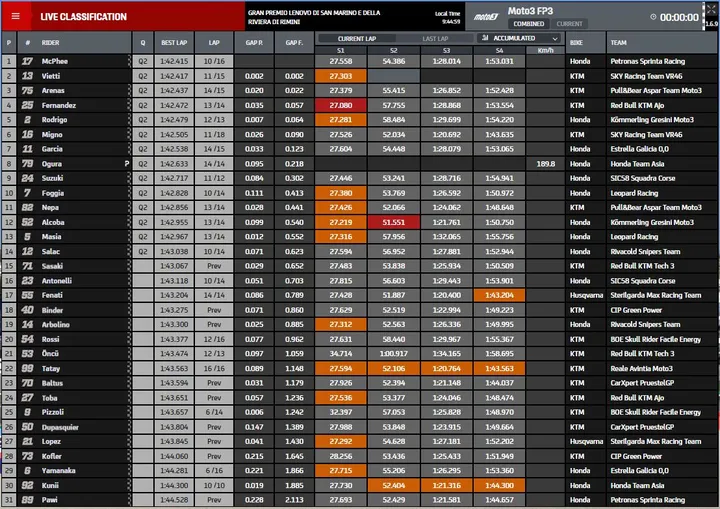
Task: Click the S1 sector column header
Action: point(341,51)
